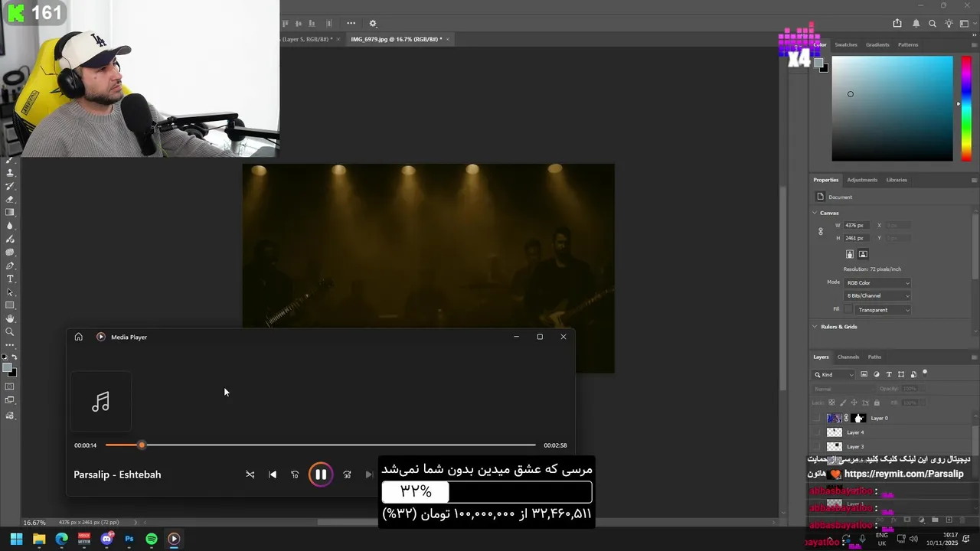Select the Rectangle shape tool

(10, 305)
